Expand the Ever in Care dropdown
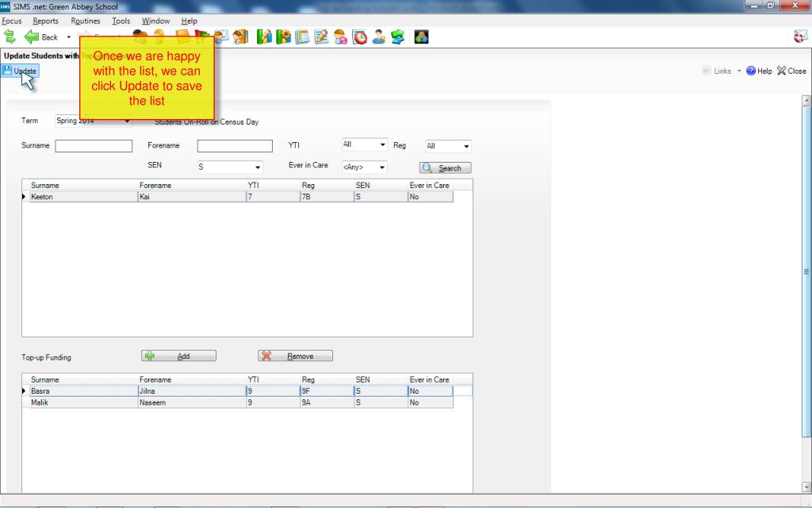The width and height of the screenshot is (812, 508). [381, 167]
